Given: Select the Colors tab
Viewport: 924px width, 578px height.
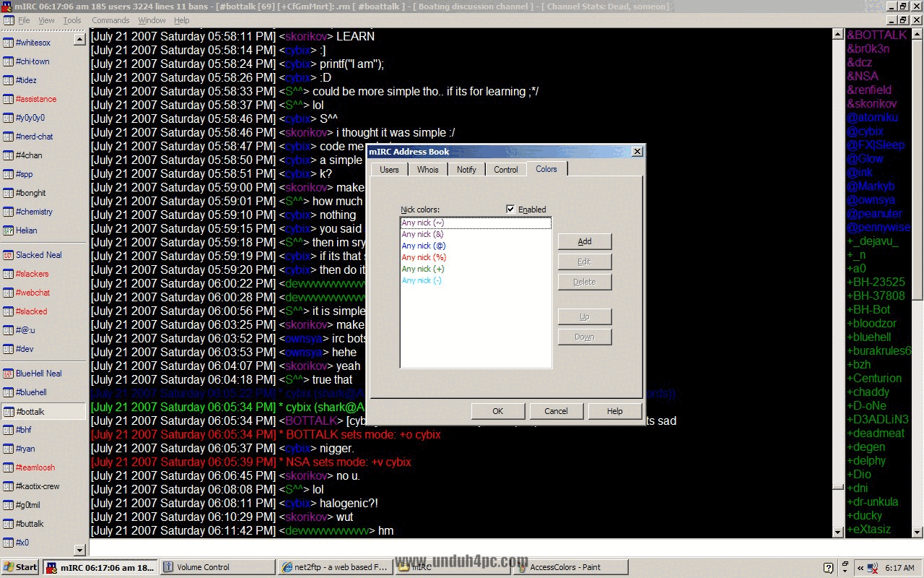Looking at the screenshot, I should (546, 168).
